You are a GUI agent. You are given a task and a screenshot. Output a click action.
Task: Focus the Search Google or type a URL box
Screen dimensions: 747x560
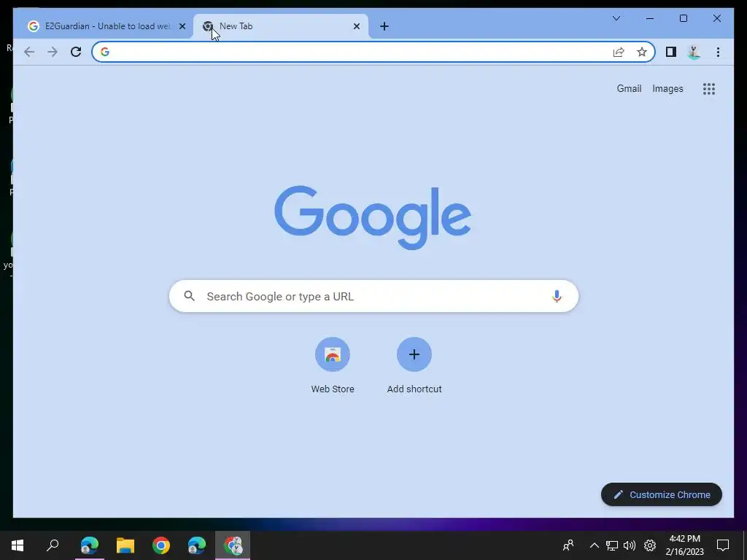373,296
